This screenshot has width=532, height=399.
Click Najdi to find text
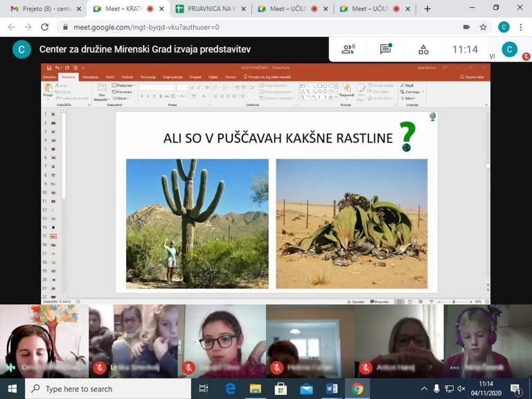[407, 85]
